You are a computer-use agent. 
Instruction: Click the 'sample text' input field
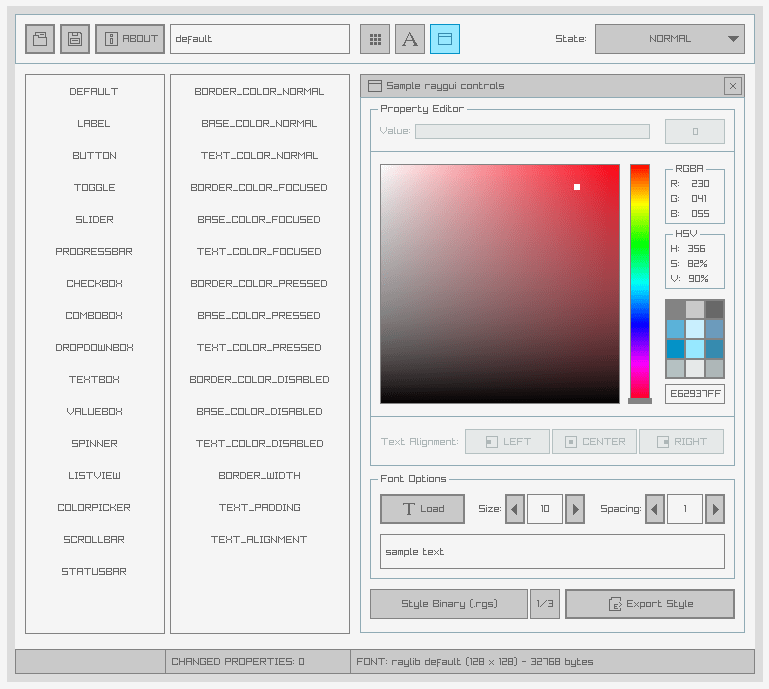(x=552, y=552)
